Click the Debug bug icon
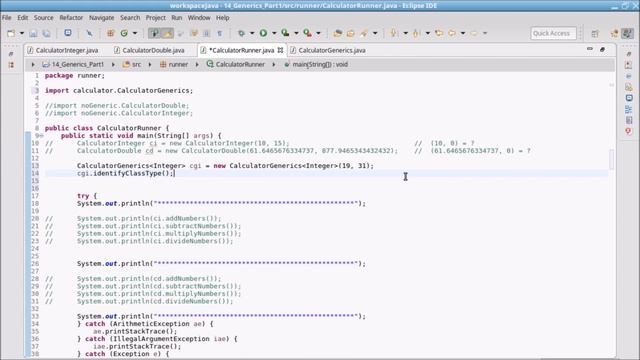 pos(241,33)
